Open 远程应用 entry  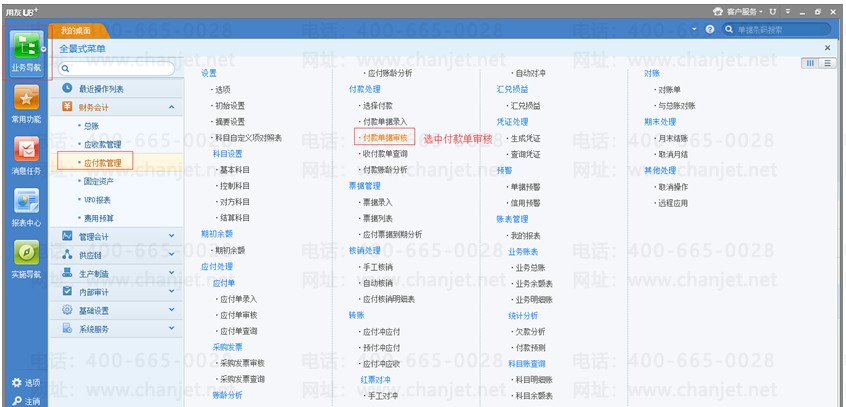pyautogui.click(x=673, y=203)
